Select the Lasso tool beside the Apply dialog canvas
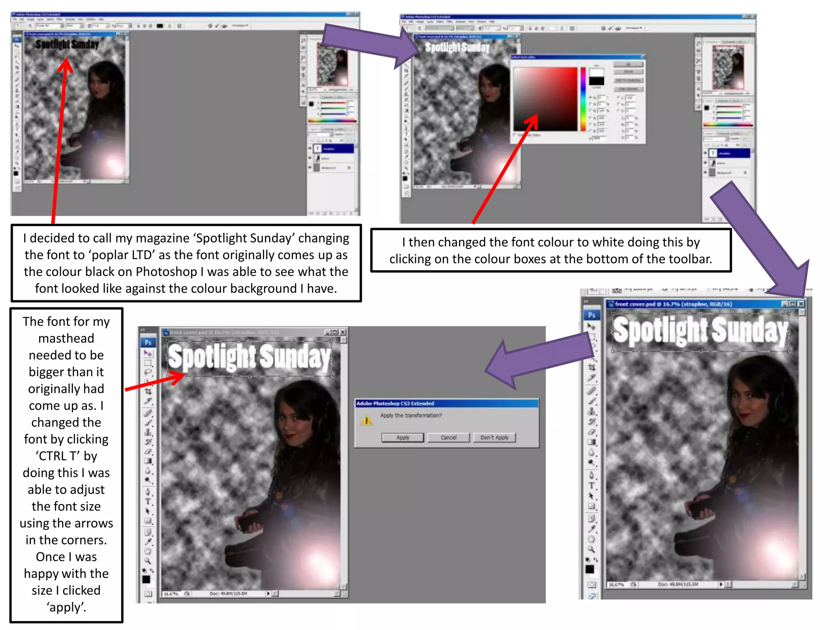 click(x=148, y=372)
